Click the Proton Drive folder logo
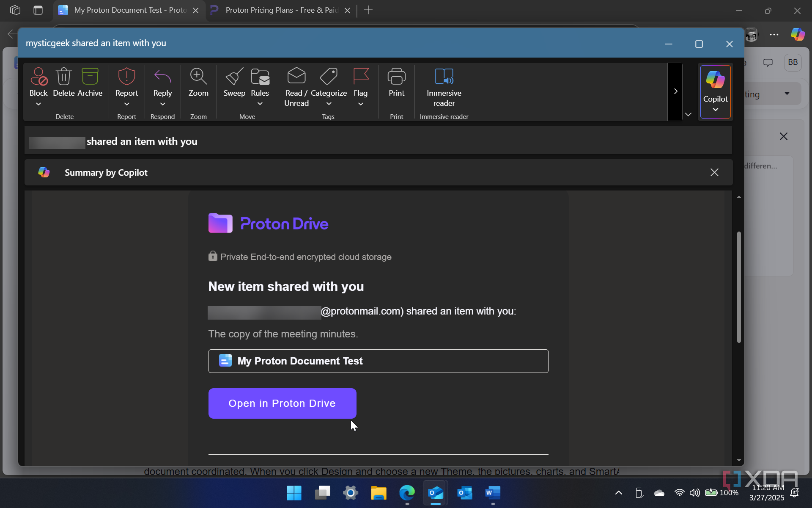Image resolution: width=812 pixels, height=508 pixels. click(x=220, y=223)
